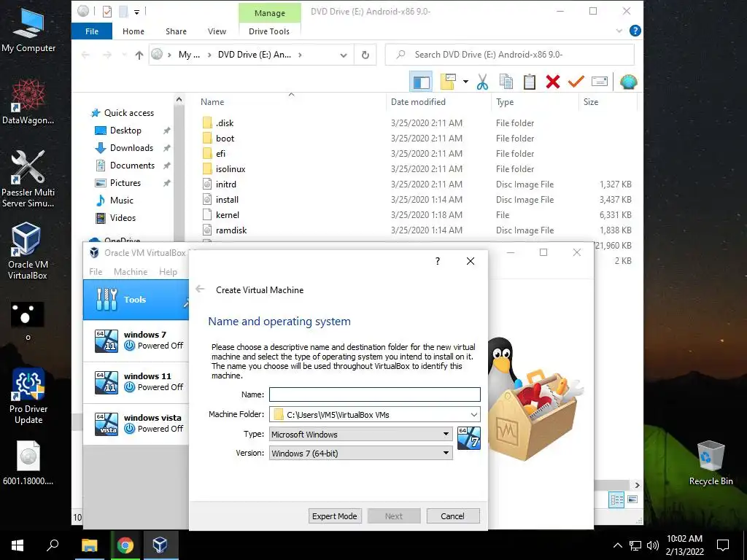Select the windows 11 virtual machine
Image resolution: width=747 pixels, height=560 pixels.
[136, 382]
